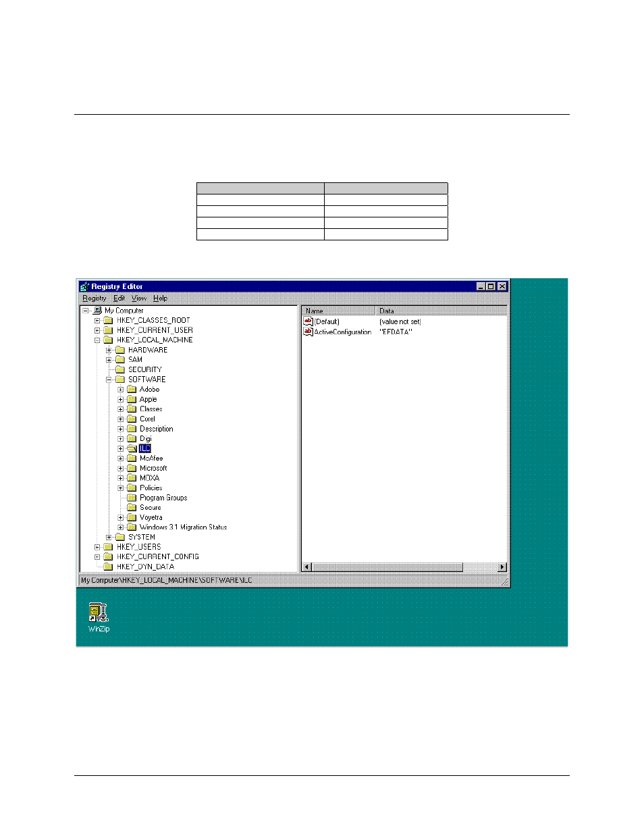Expand the HKEY_CURRENT_CONFIG key

tap(97, 557)
